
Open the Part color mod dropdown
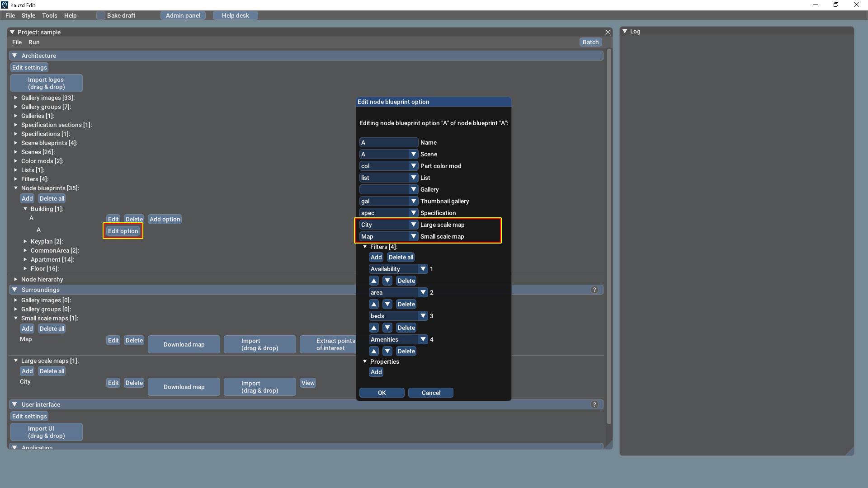413,166
